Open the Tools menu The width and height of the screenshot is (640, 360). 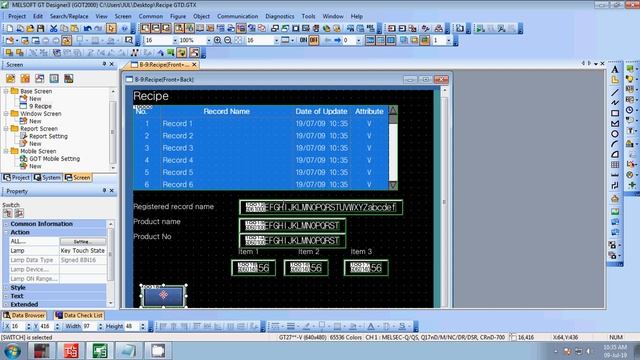308,16
